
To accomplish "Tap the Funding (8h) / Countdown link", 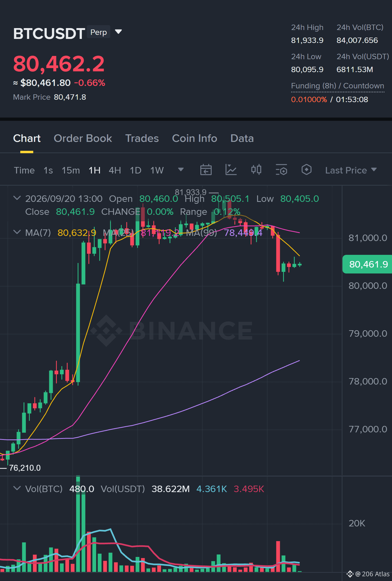I will (338, 86).
